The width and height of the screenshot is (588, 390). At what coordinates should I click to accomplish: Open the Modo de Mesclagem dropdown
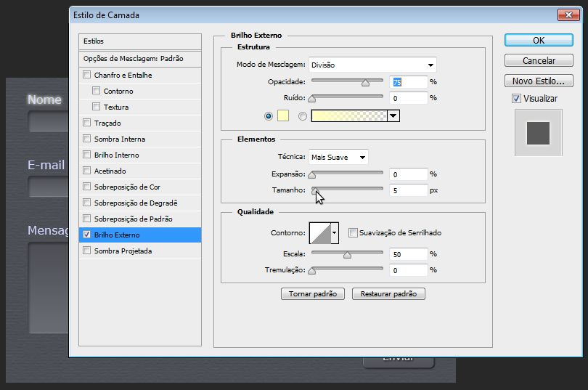(x=372, y=65)
